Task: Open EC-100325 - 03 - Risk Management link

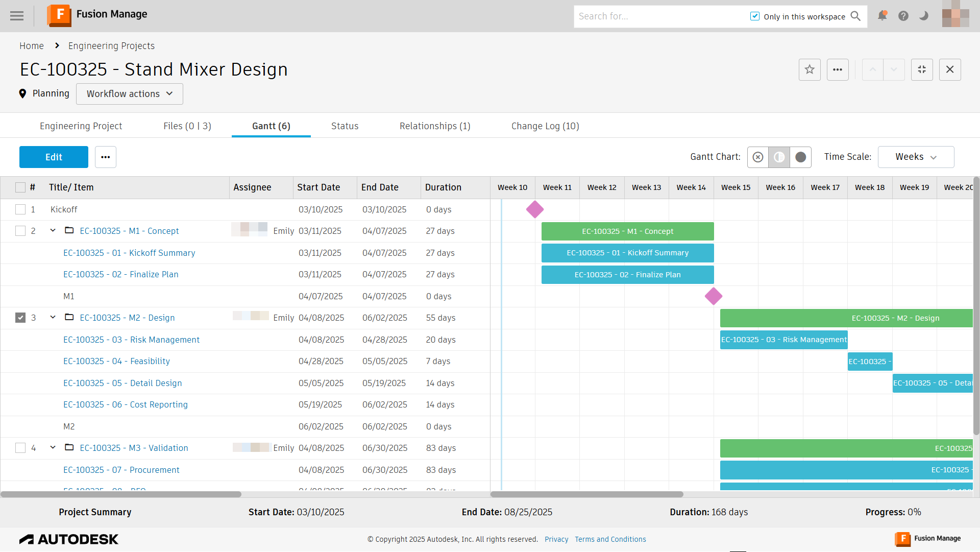Action: 131,340
